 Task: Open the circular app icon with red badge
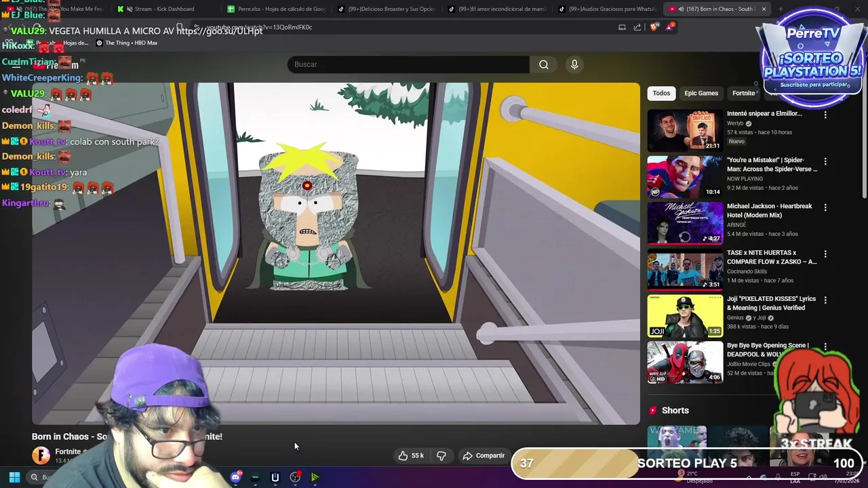(x=295, y=477)
